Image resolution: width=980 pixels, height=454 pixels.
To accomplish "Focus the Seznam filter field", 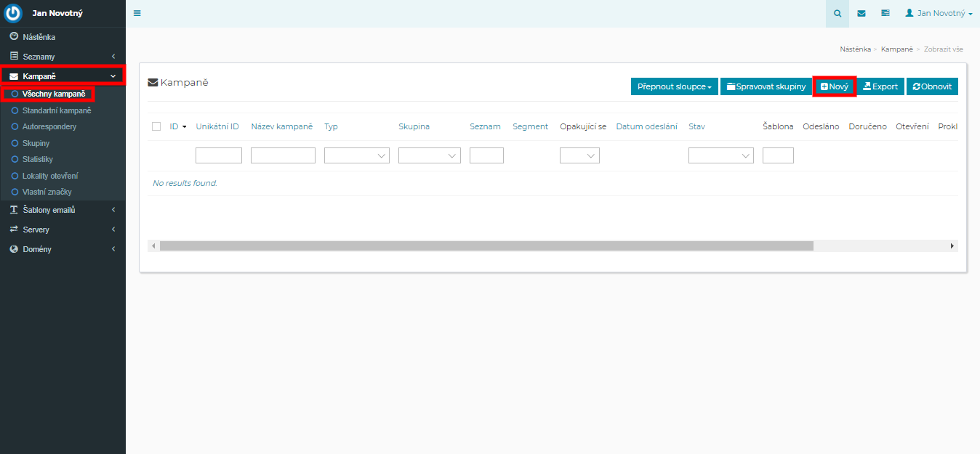I will point(486,155).
